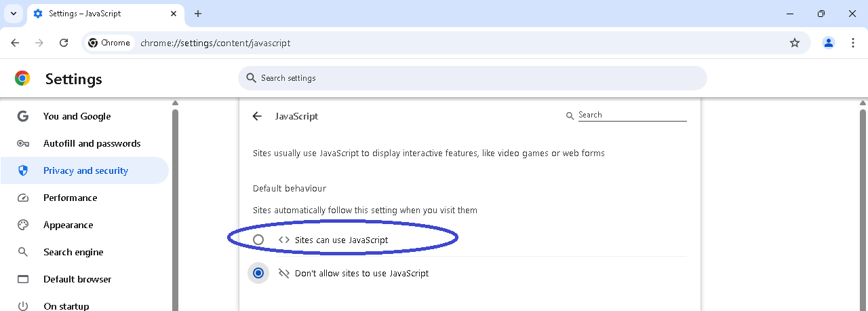
Task: Open the tab search dropdown arrow
Action: pyautogui.click(x=13, y=14)
